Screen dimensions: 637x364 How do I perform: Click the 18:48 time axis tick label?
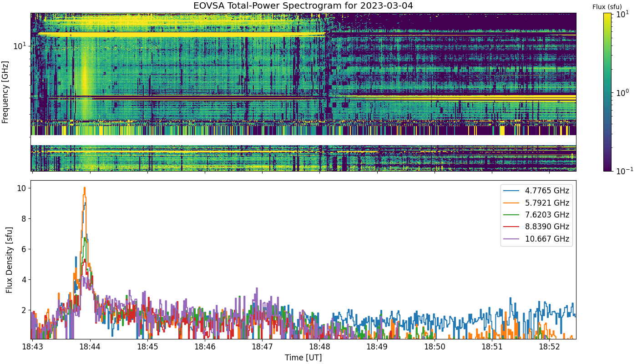pyautogui.click(x=319, y=347)
